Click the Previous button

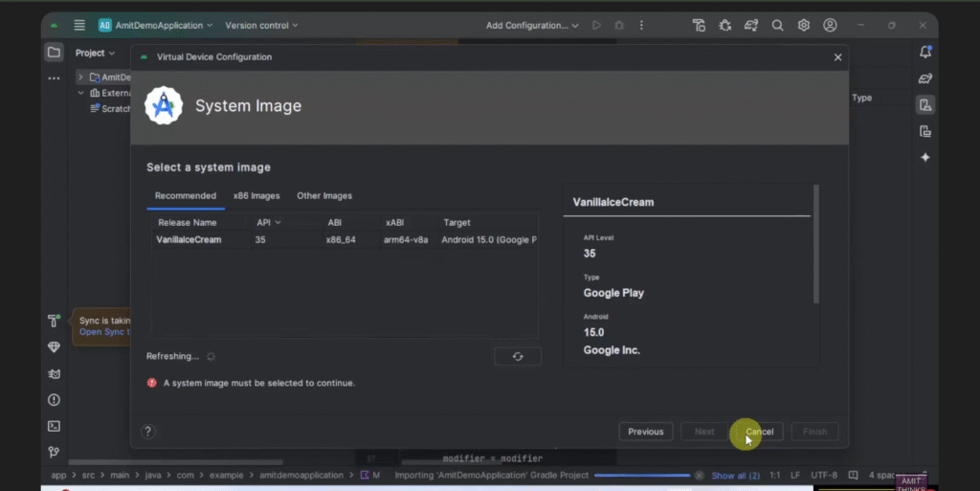pyautogui.click(x=646, y=432)
